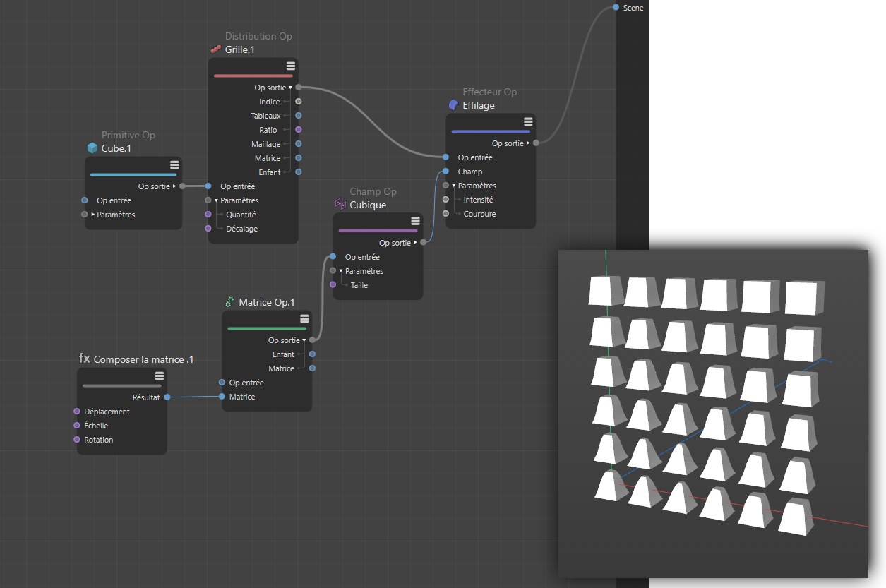Select the Composer la matrice .1 title

click(x=143, y=359)
